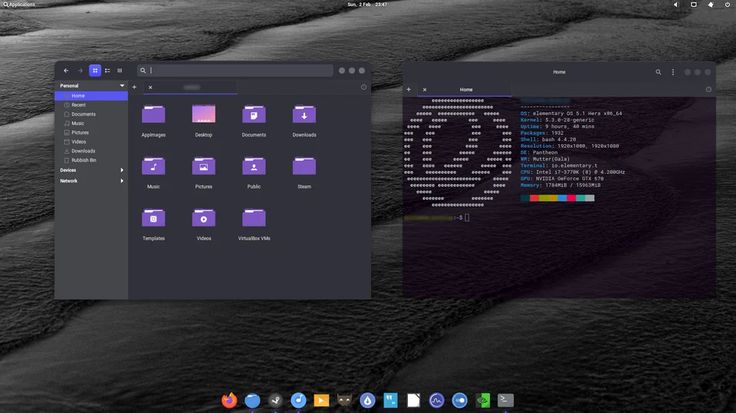Collapse the Personal sidebar section
This screenshot has height=413, width=736.
(122, 86)
